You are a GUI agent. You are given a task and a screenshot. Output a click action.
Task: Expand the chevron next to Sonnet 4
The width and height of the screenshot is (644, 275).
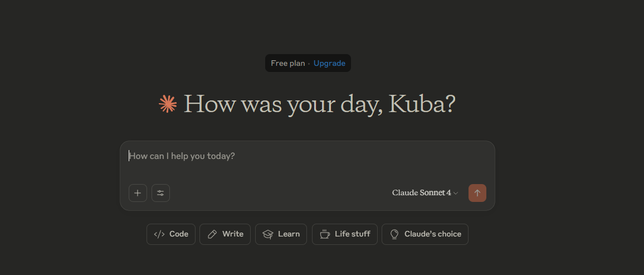[456, 193]
